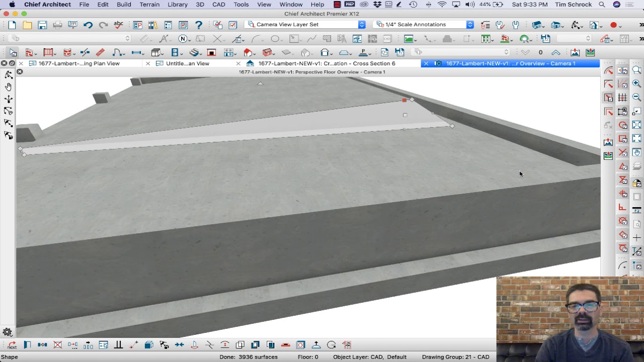
Task: Click 'Drawing Group: 21 - CAD' status text
Action: [x=455, y=357]
